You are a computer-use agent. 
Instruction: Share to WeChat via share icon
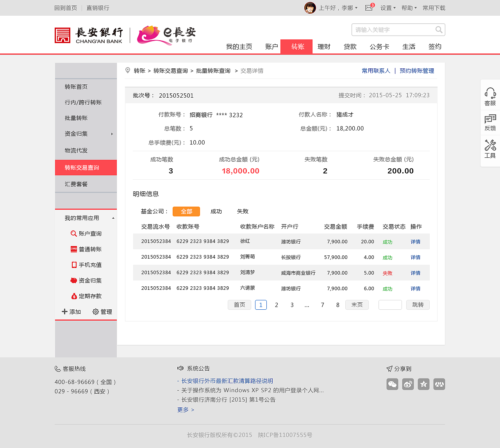tap(392, 384)
